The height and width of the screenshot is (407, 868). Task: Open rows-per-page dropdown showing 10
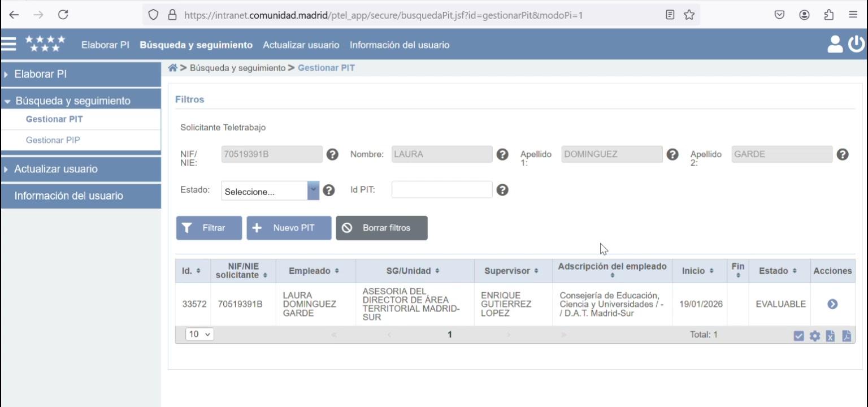point(199,334)
